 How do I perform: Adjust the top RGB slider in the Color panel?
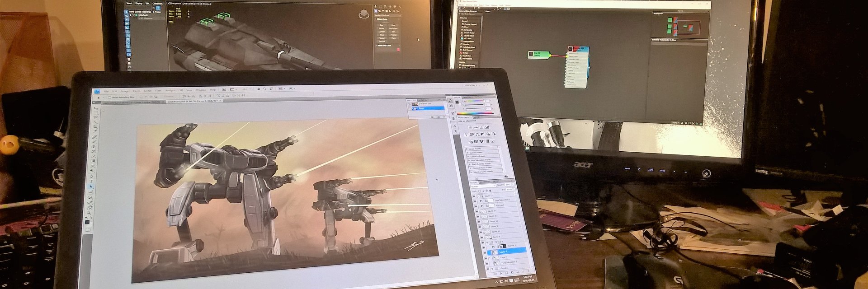pos(474,101)
